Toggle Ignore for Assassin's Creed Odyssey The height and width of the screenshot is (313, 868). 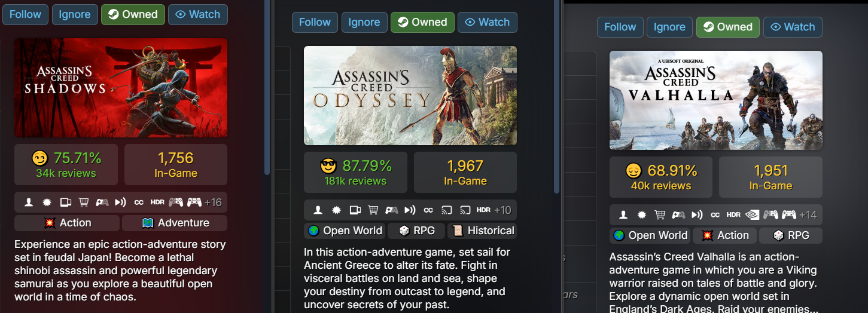[x=364, y=22]
